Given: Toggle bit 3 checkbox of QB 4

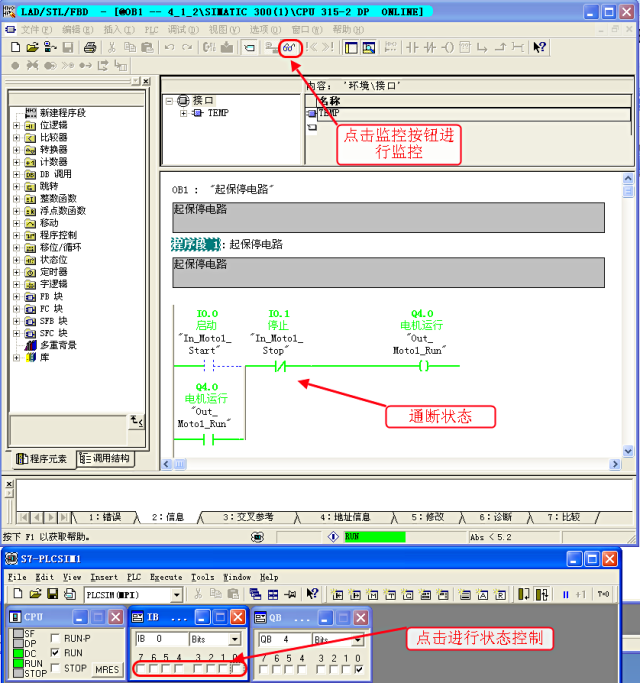Looking at the screenshot, I should pyautogui.click(x=321, y=669).
